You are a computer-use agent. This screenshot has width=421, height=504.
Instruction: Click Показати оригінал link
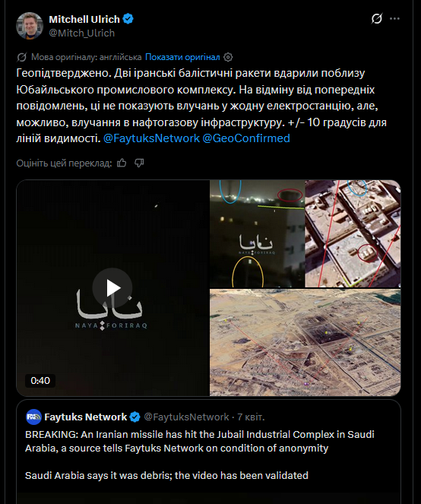point(182,57)
